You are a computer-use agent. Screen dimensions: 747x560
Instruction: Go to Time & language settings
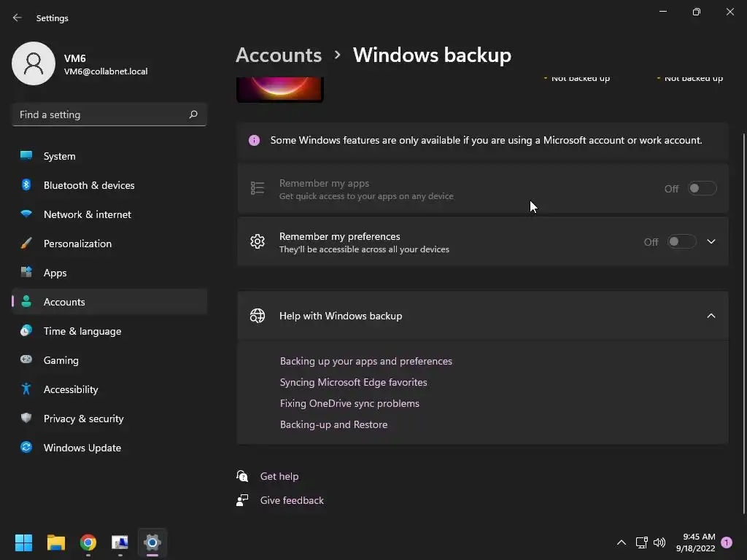(82, 331)
